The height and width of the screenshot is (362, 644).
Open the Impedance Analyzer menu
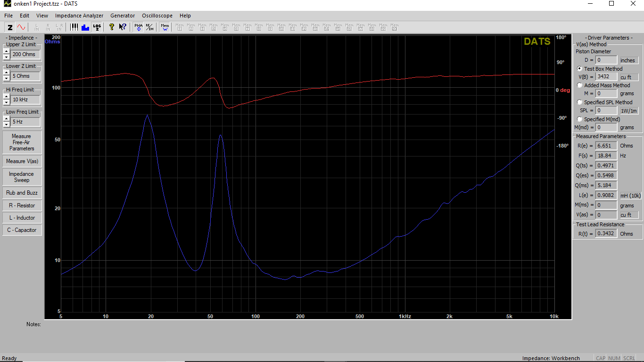point(79,16)
